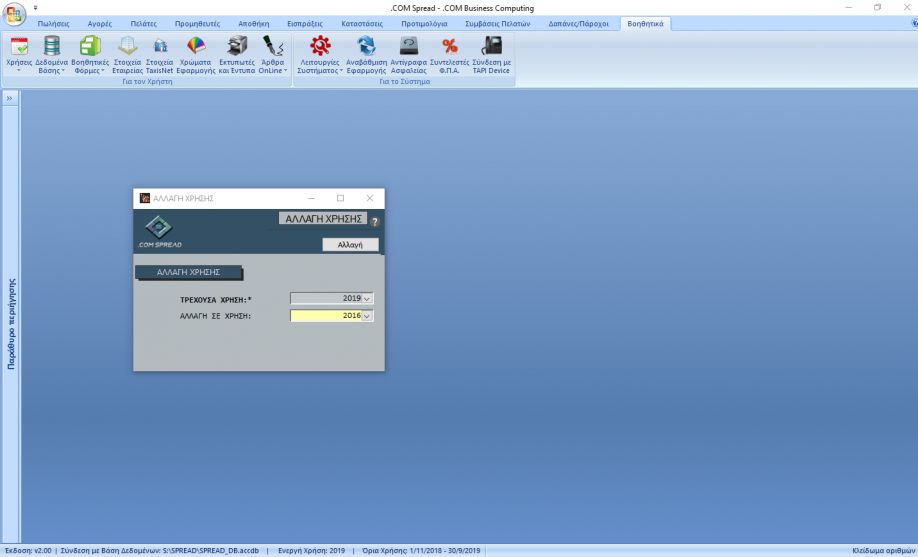This screenshot has width=918, height=557.
Task: Open the quick access toolbar customize arrow
Action: pos(35,8)
